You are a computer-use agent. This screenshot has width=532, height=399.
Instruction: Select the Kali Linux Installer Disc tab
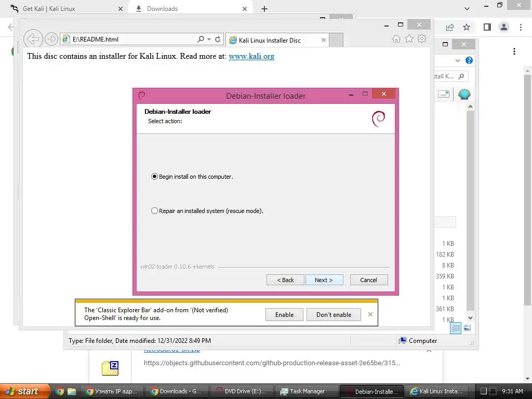tap(277, 40)
